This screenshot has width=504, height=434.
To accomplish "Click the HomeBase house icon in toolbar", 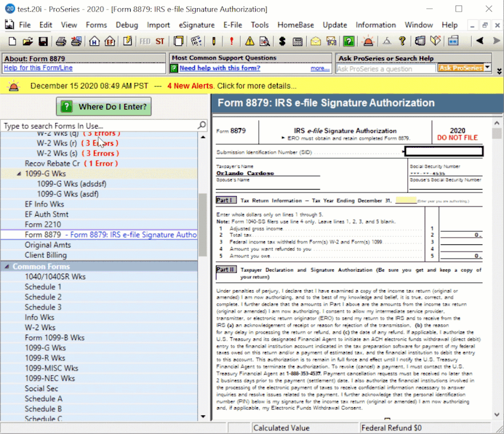I will (x=94, y=41).
